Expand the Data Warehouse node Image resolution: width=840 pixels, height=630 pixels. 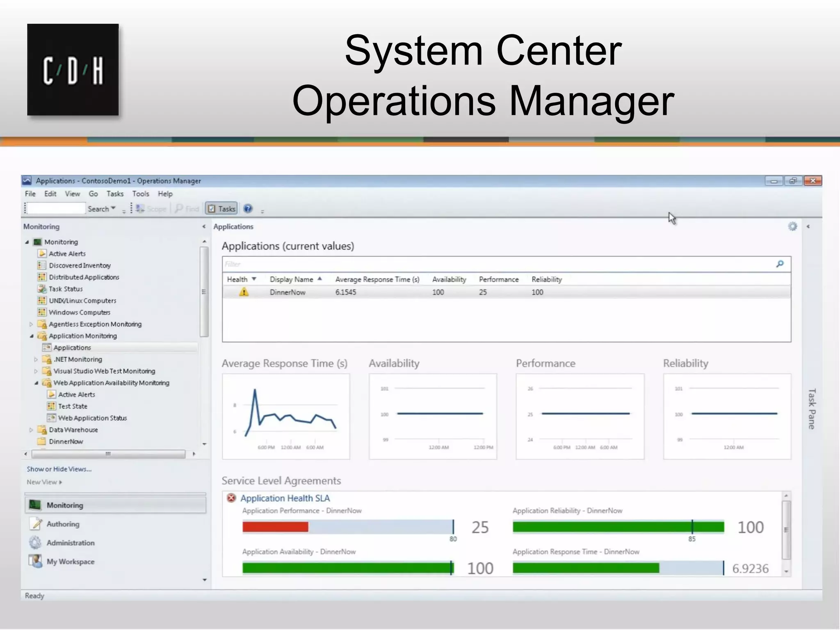[31, 430]
